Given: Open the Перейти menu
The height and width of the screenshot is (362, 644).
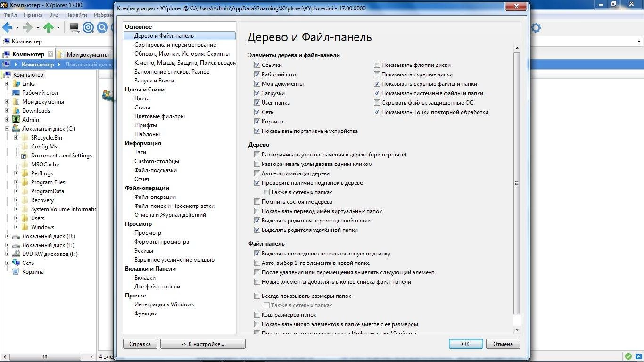Looking at the screenshot, I should (x=76, y=15).
